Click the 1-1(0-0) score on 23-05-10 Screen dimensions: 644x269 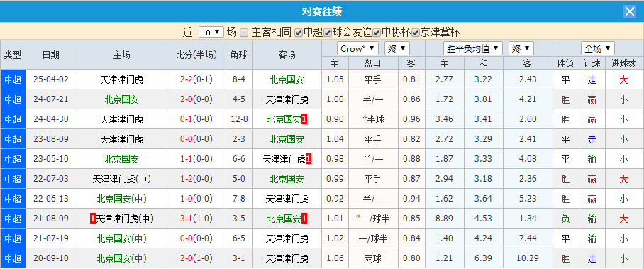click(196, 159)
